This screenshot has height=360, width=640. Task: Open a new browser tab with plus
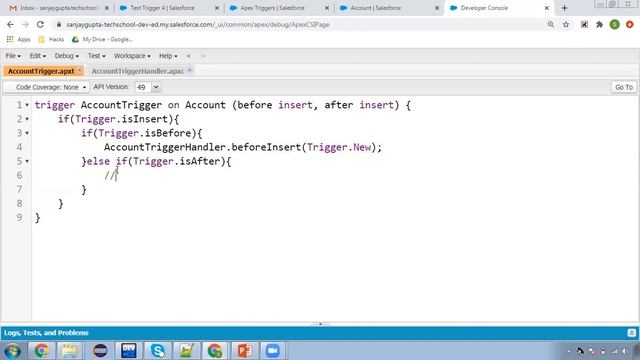[564, 8]
